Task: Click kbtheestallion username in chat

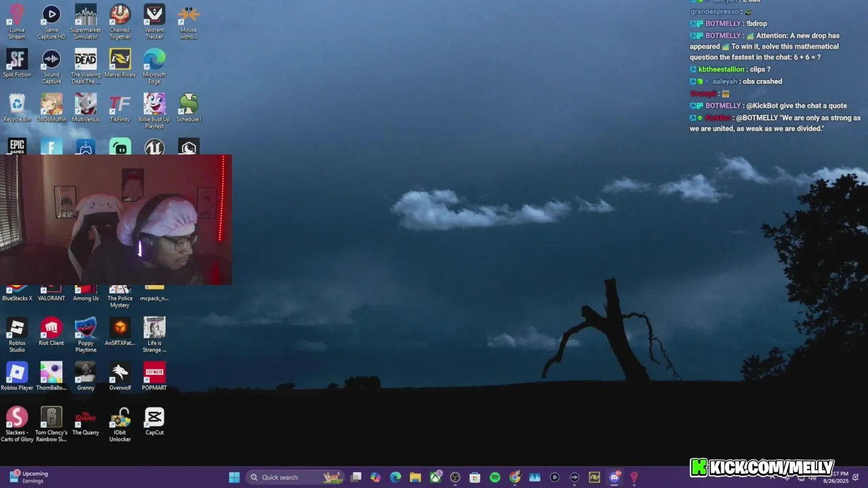Action: click(x=721, y=69)
